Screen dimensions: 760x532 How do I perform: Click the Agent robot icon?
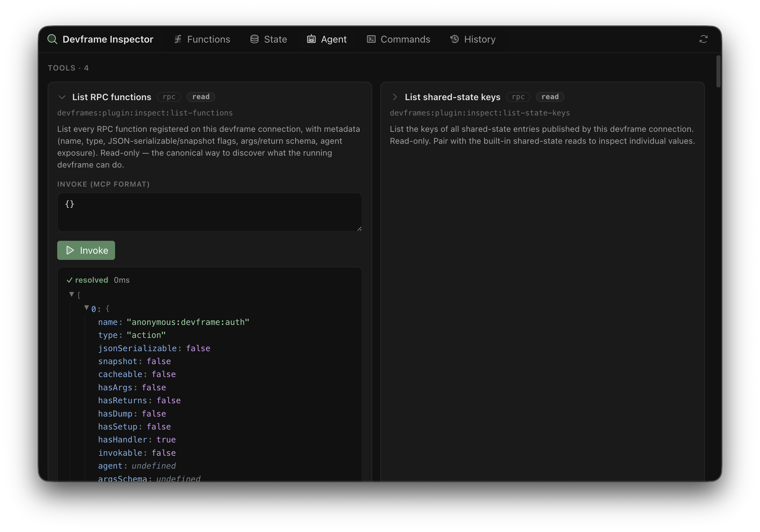pos(311,39)
